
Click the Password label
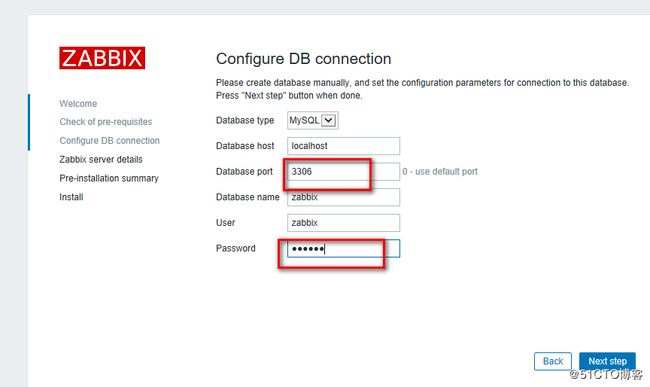click(x=235, y=249)
